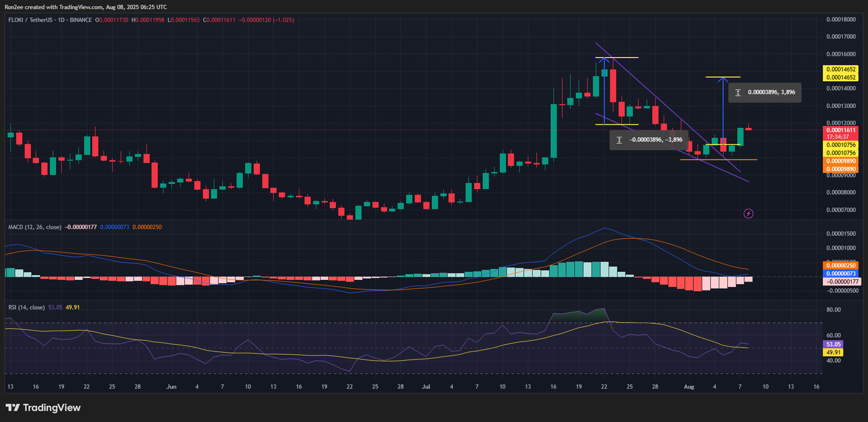Open the MACD (12, 26, close) indicator legend
This screenshot has height=422, width=868.
click(x=35, y=227)
